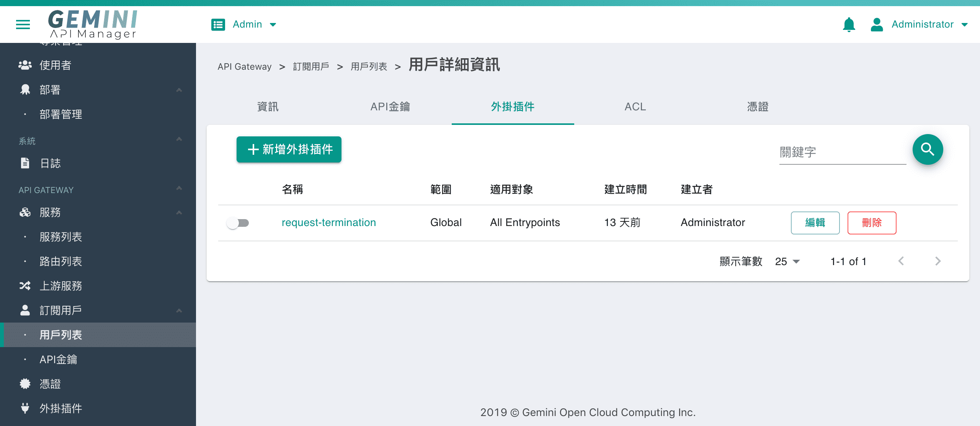Click the 上游服務 shuffle icon

click(25, 286)
